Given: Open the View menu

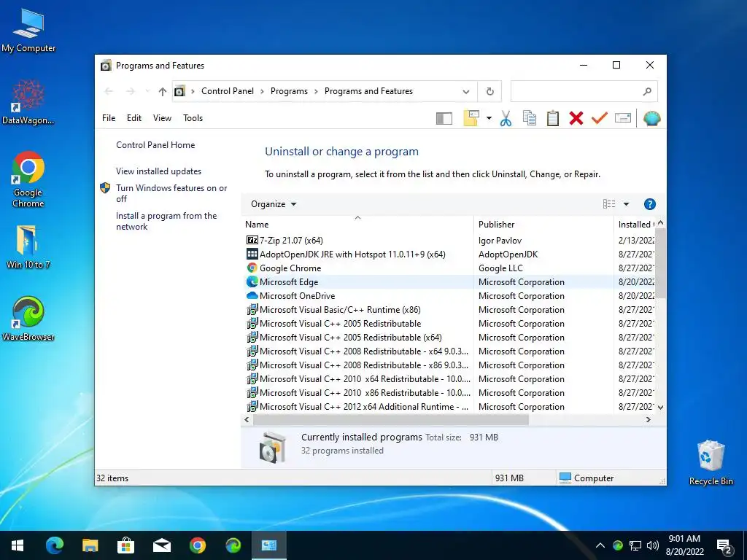Looking at the screenshot, I should 162,118.
